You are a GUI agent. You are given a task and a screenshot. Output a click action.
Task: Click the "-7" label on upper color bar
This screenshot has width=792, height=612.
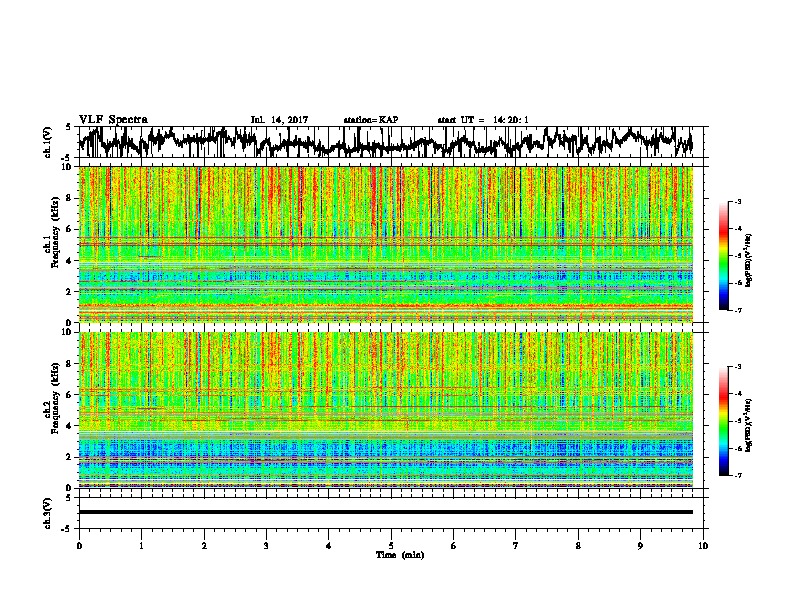[737, 310]
